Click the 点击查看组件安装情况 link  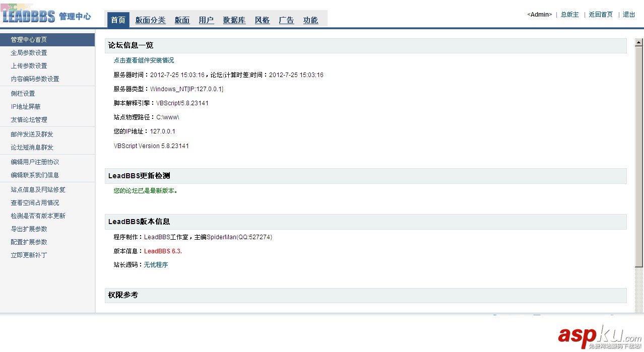(144, 60)
